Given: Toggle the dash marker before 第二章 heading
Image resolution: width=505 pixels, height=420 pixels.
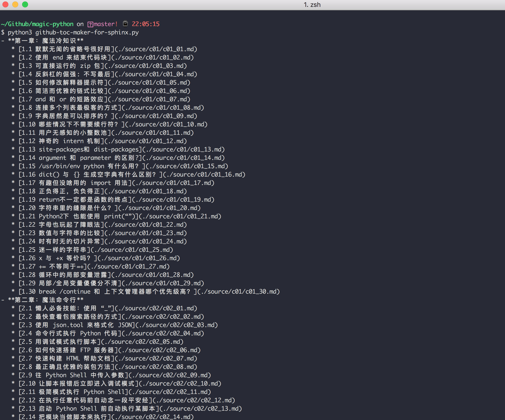Looking at the screenshot, I should coord(2,300).
